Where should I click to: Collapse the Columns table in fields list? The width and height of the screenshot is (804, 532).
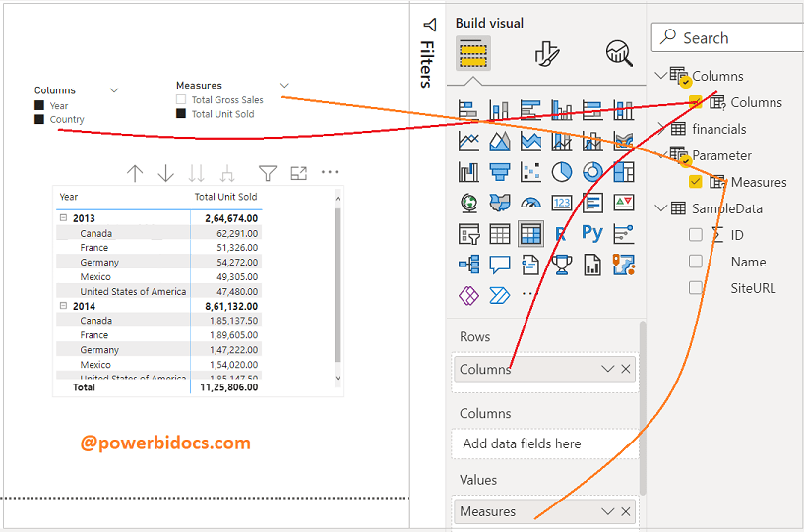click(661, 76)
